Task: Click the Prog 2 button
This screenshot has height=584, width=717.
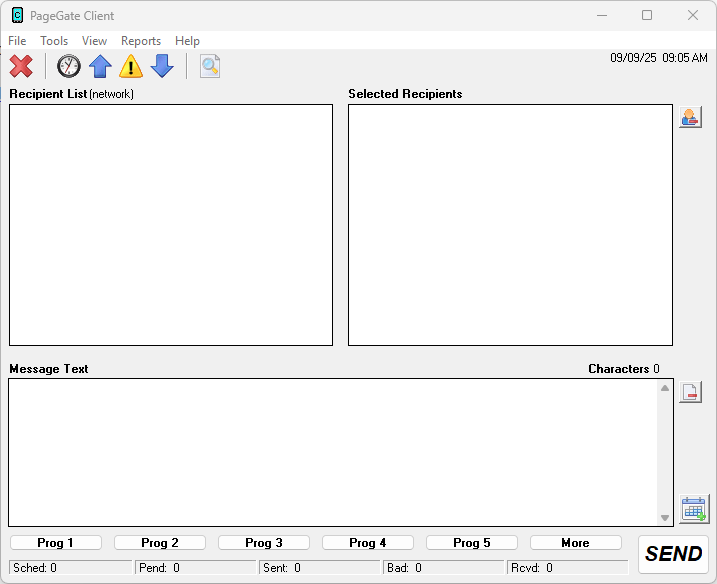Action: coord(160,543)
